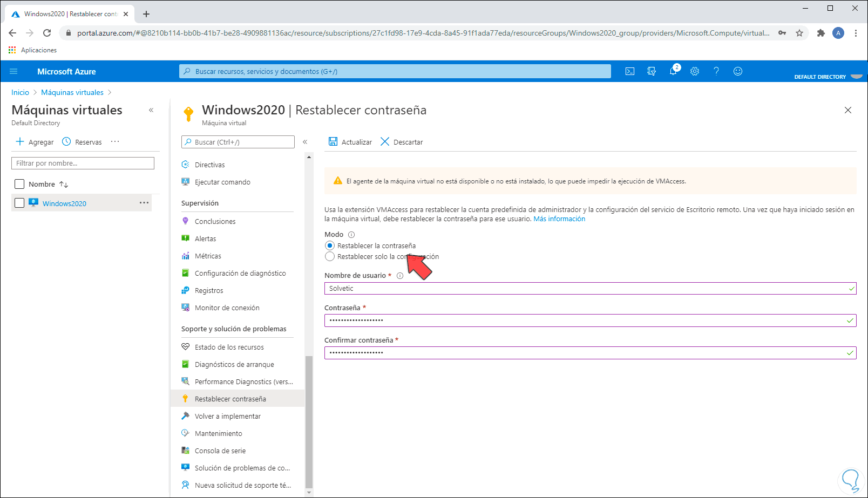The height and width of the screenshot is (498, 868).
Task: Select Restablecer contraseña menu item
Action: click(238, 399)
